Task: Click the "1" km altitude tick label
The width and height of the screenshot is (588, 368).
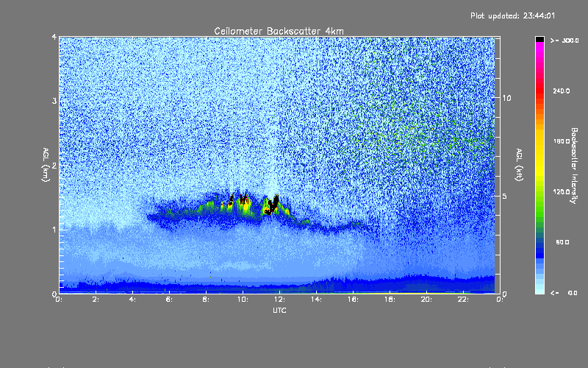Action: click(x=54, y=230)
